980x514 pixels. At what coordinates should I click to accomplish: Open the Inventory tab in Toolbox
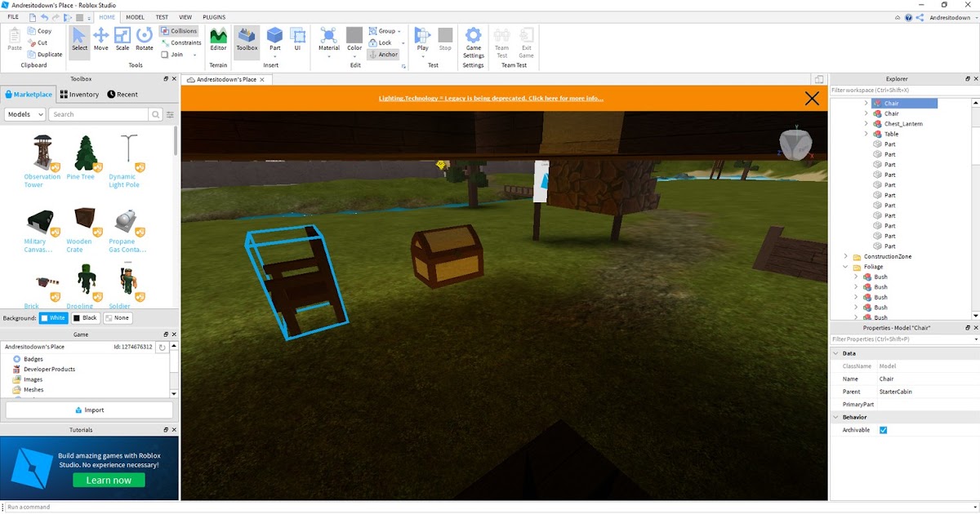(x=79, y=95)
